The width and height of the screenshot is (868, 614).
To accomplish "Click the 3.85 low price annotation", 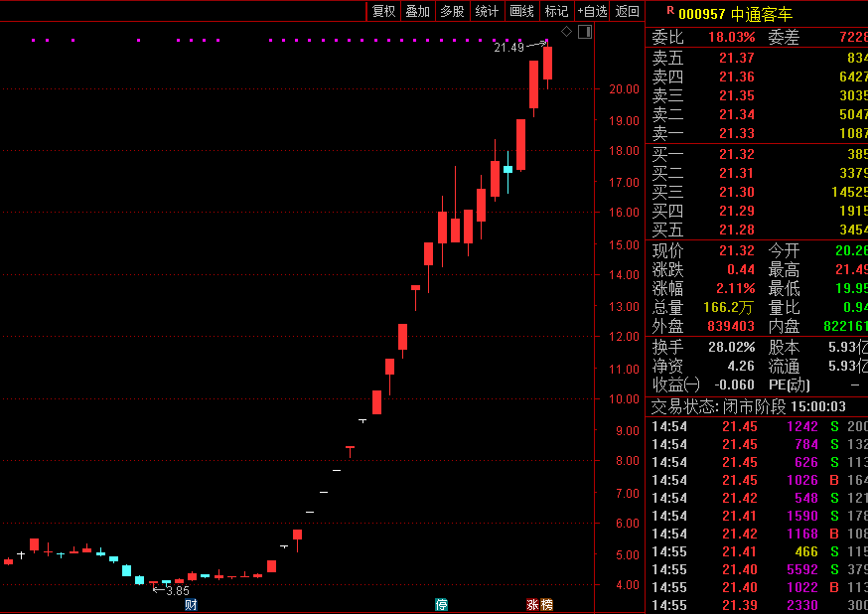I will point(178,591).
